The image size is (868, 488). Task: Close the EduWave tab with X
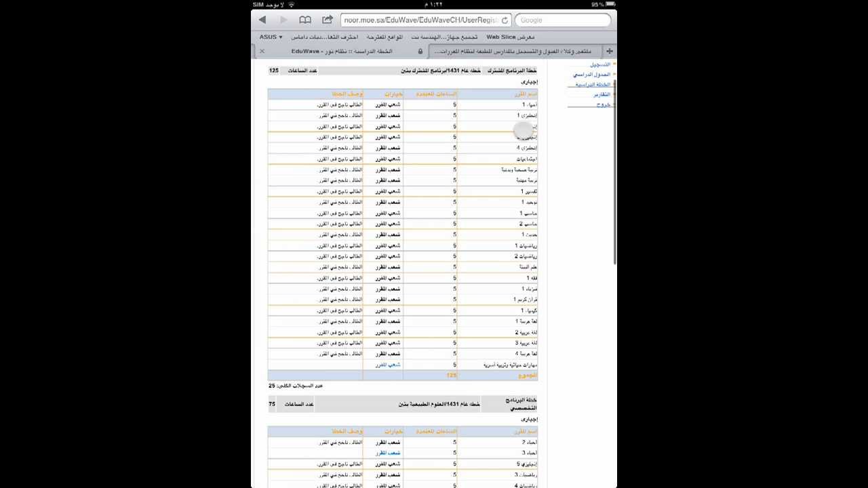click(262, 51)
